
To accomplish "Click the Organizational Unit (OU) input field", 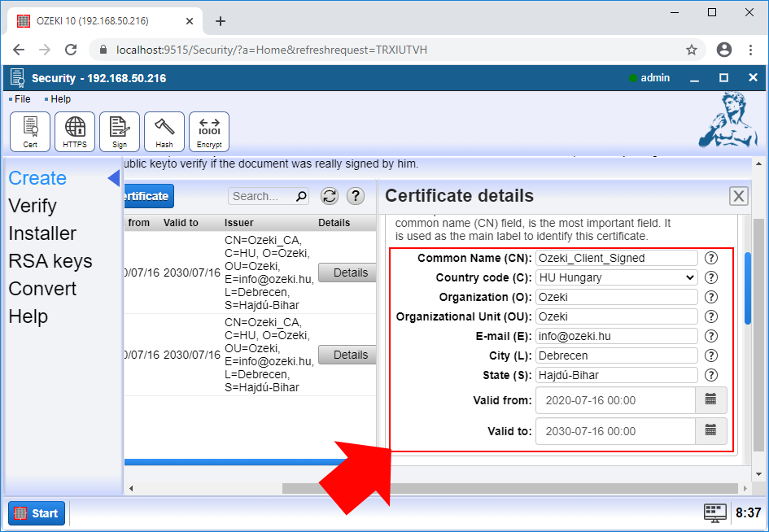I will point(617,316).
